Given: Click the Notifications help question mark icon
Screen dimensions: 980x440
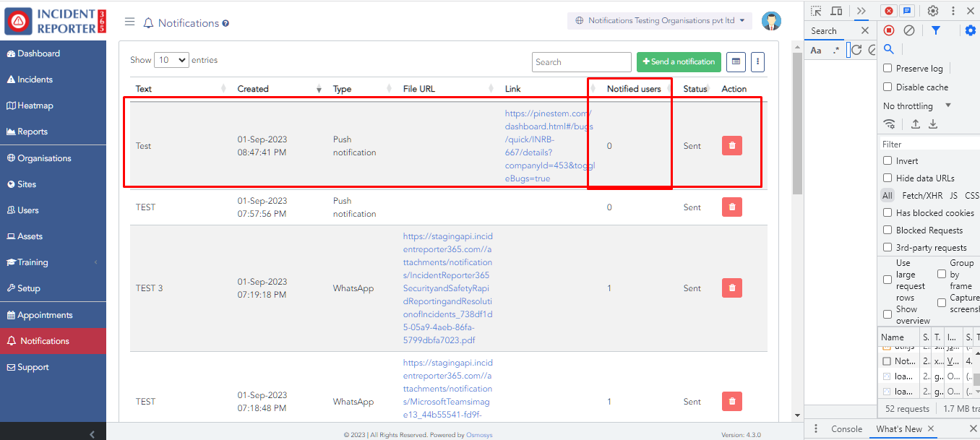Looking at the screenshot, I should coord(225,23).
